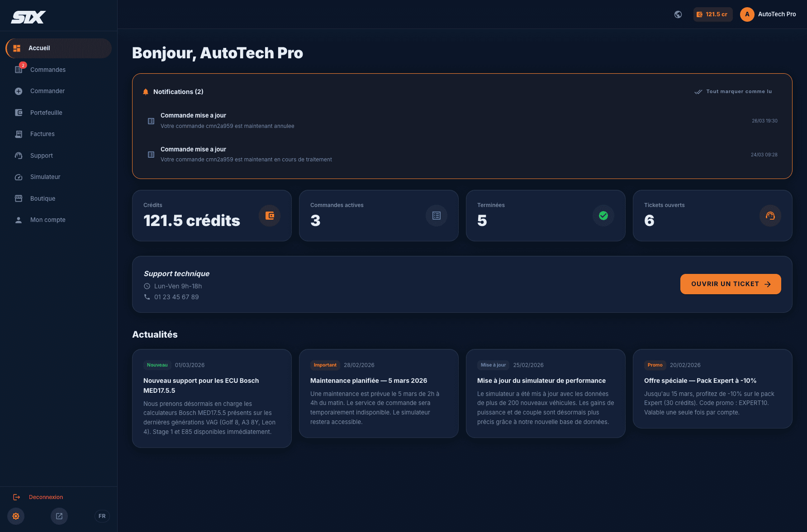Click Tout marquer comme lu
Screen dimensions: 807x532
(733, 92)
